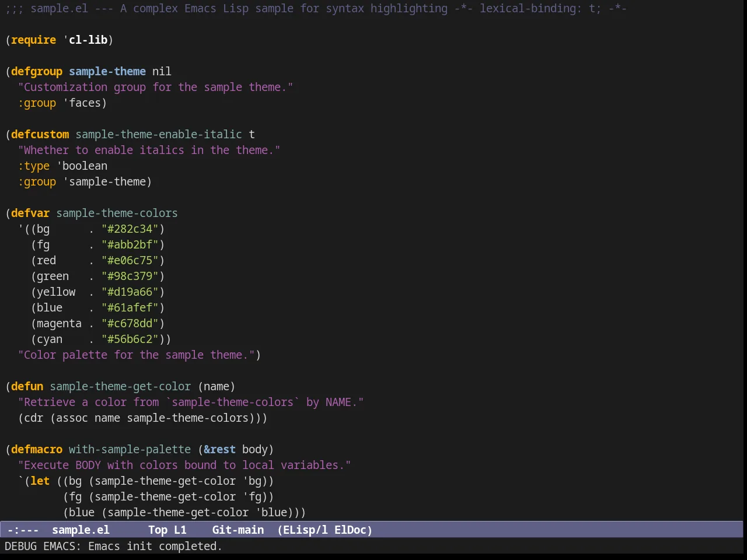Screen dimensions: 747x560
Task: Click the 'cl-lib' symbol
Action: coord(88,40)
